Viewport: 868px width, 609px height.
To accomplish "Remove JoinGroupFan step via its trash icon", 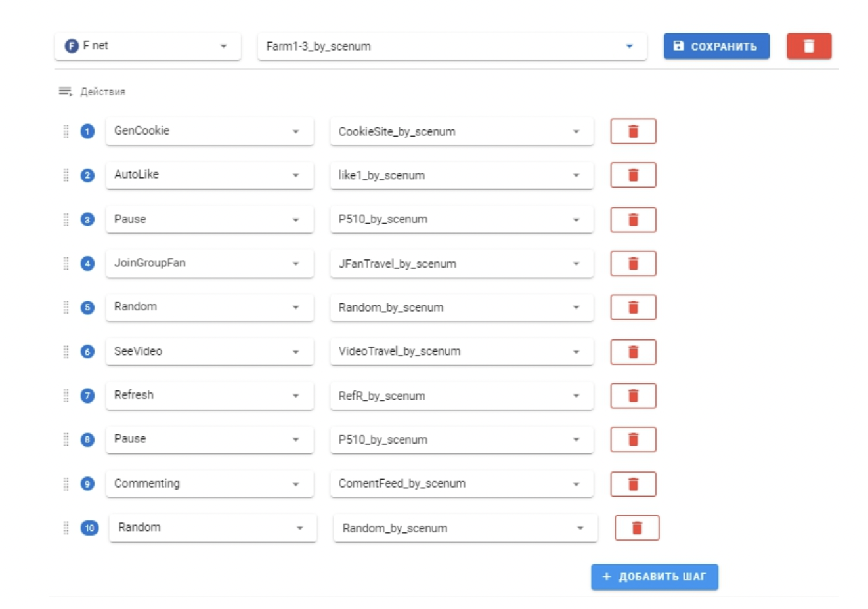I will click(633, 263).
